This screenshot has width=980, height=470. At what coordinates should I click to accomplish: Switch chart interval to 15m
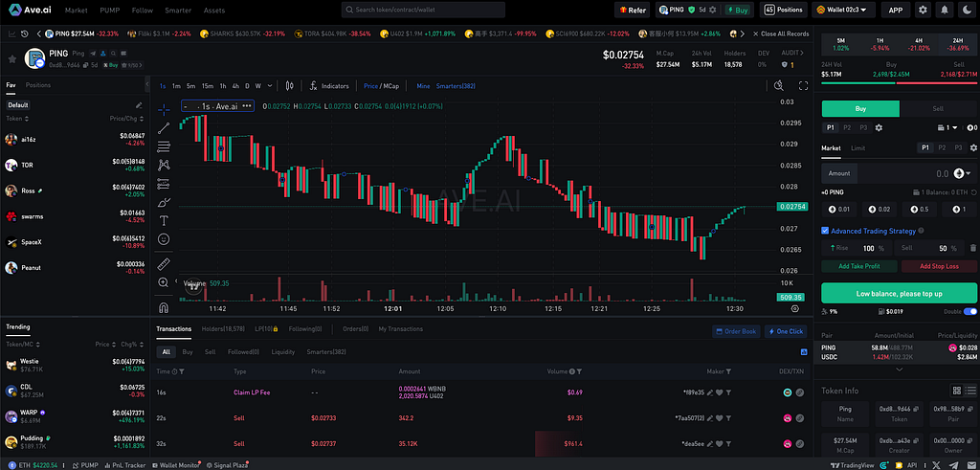(207, 85)
